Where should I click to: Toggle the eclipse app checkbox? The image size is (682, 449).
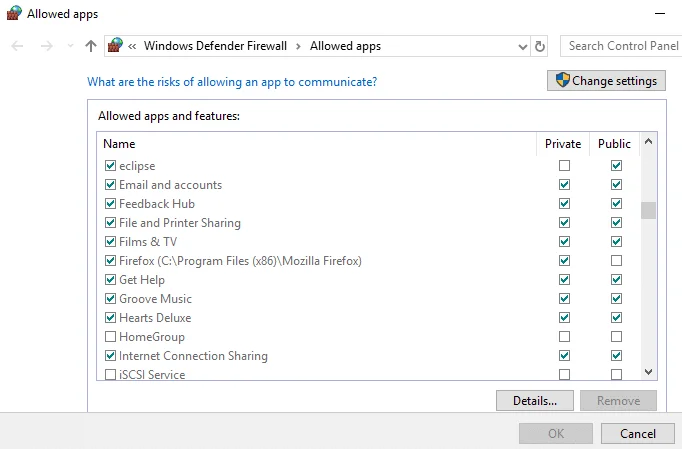[x=110, y=165]
